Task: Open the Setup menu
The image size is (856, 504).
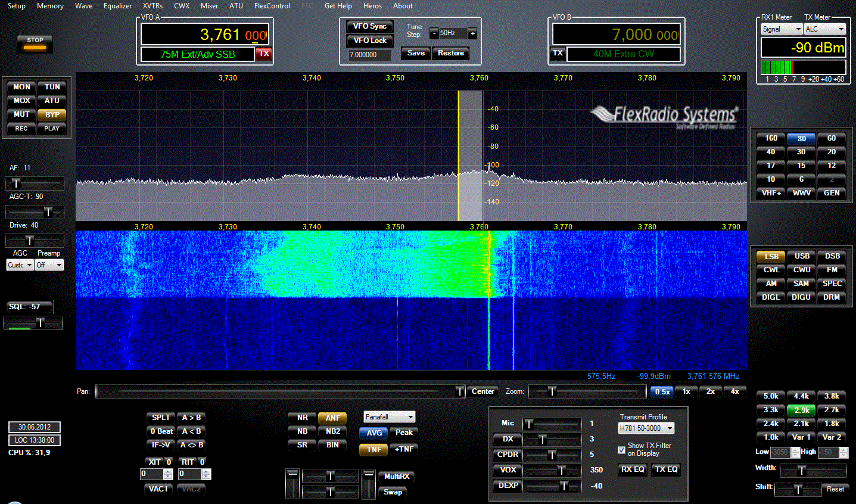Action: 15,6
